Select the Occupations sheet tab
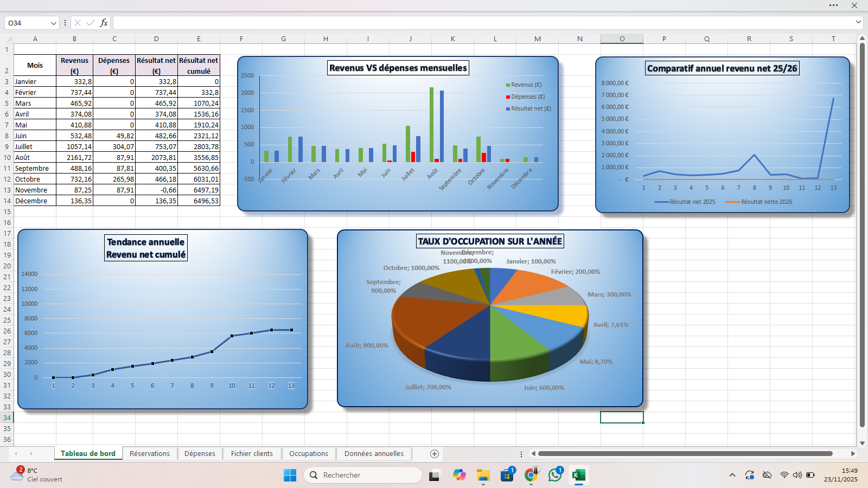The image size is (868, 488). click(308, 454)
